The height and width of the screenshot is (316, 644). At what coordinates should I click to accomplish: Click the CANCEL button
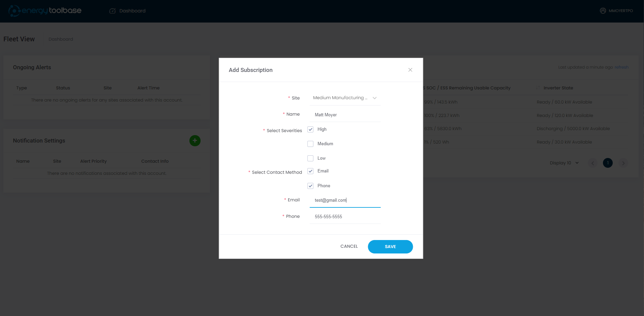(x=349, y=246)
